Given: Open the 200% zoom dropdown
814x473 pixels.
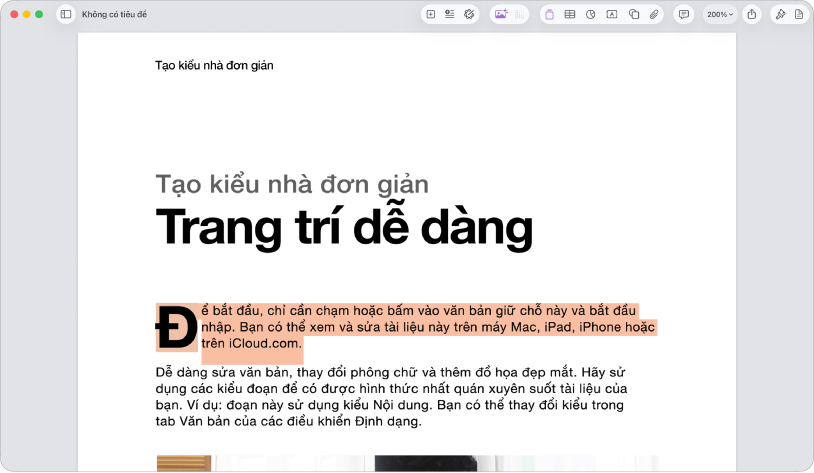Looking at the screenshot, I should click(x=720, y=15).
